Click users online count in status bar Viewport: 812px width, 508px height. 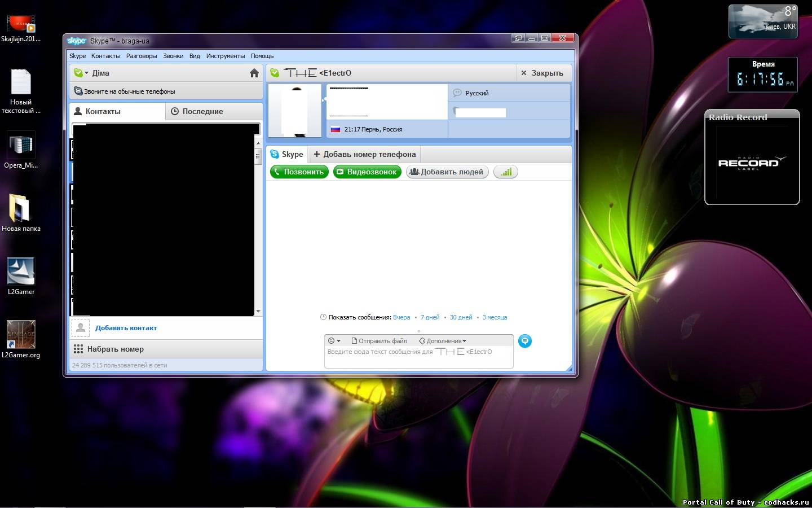coord(120,365)
